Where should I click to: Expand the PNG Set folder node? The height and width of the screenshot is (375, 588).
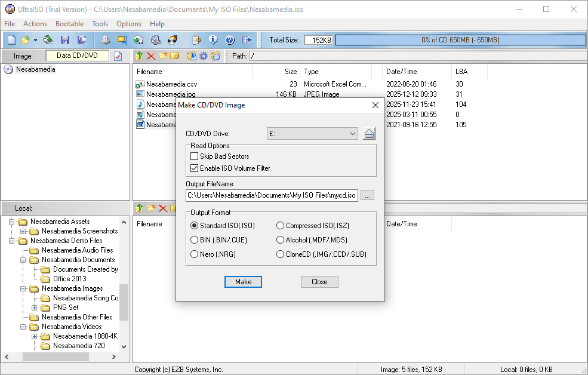[x=35, y=308]
